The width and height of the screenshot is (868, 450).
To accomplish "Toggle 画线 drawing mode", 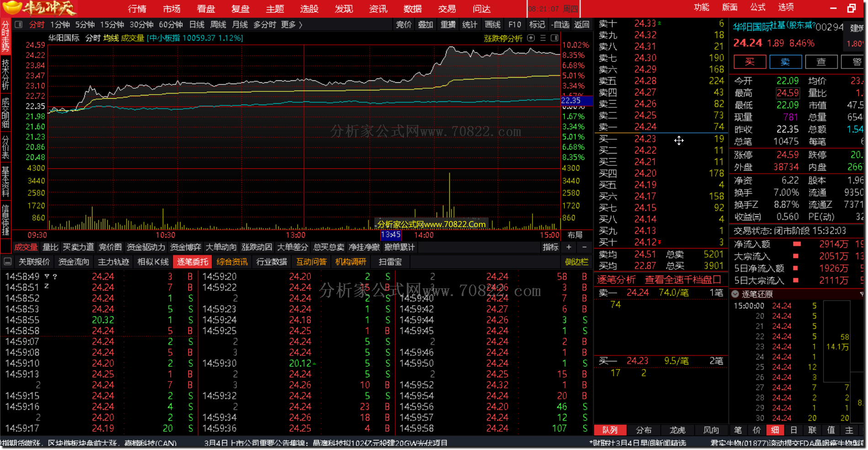I will [492, 25].
